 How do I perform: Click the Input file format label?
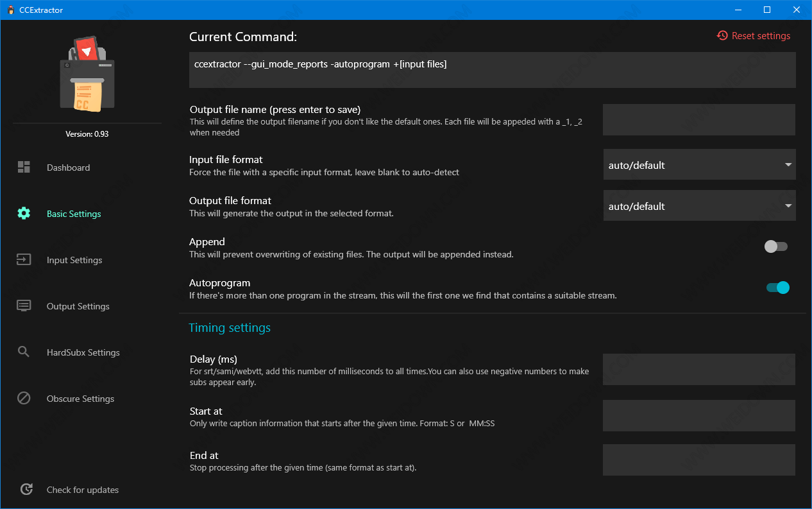point(226,160)
